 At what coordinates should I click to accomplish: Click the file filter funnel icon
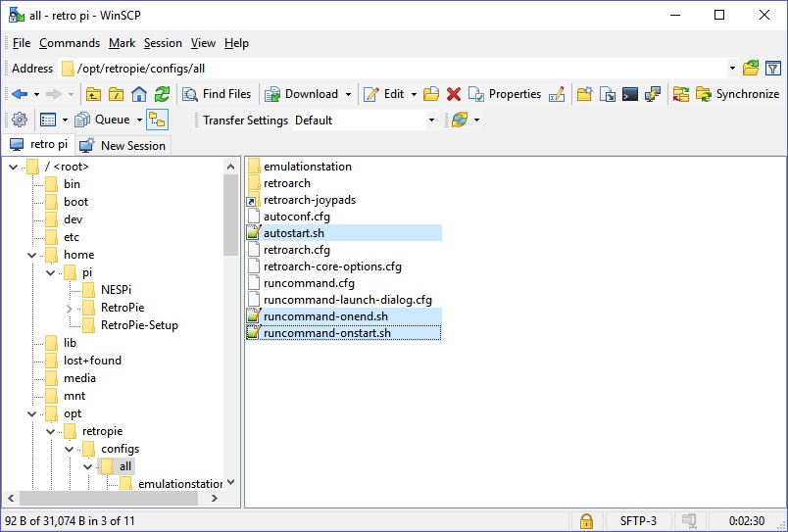pyautogui.click(x=773, y=68)
